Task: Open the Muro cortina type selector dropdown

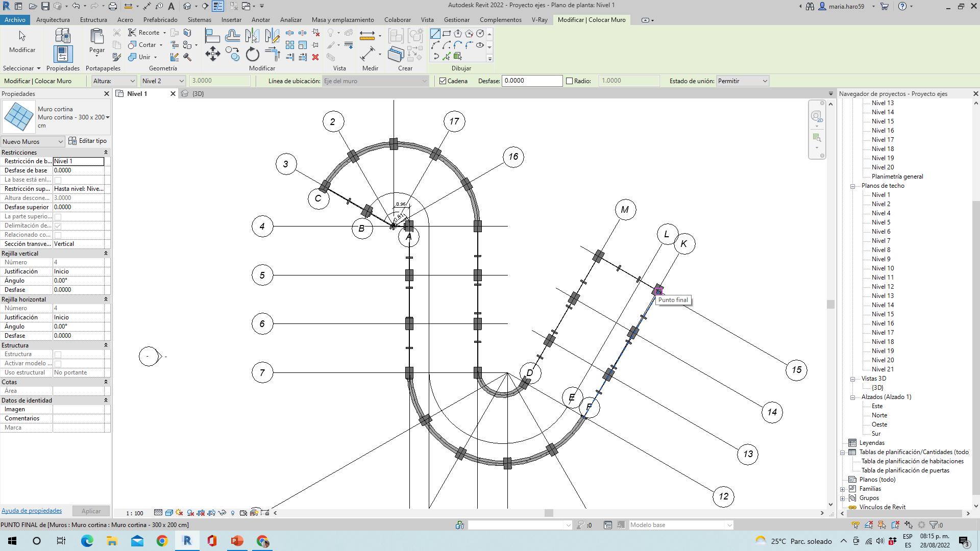Action: click(x=107, y=117)
